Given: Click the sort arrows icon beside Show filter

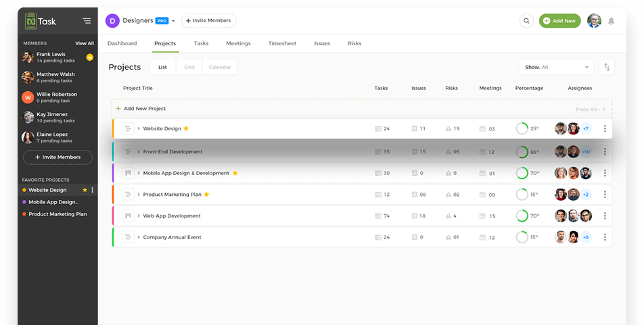Looking at the screenshot, I should (x=607, y=67).
